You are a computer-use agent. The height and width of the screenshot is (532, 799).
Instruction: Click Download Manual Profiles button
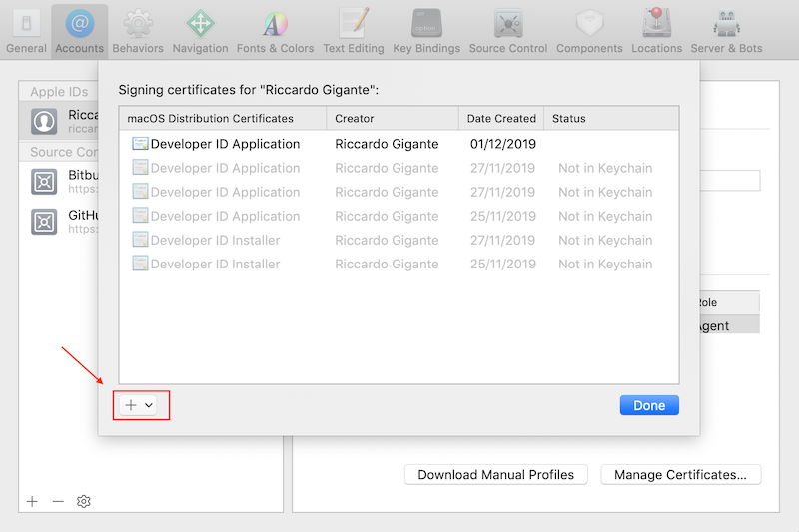pyautogui.click(x=495, y=475)
